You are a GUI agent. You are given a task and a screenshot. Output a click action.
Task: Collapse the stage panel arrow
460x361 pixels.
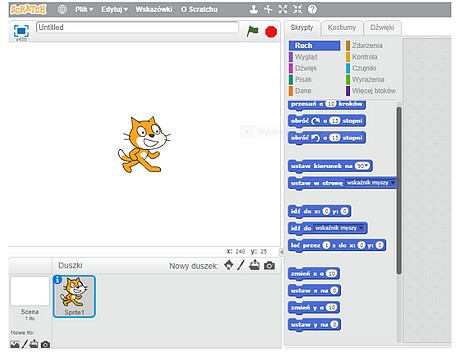coord(281,252)
